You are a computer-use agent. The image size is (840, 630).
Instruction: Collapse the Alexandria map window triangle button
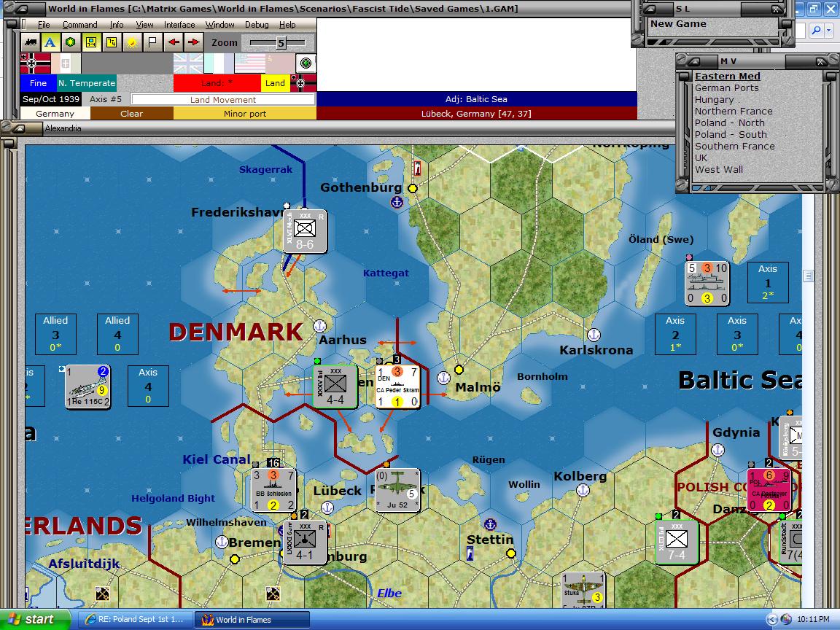tap(18, 128)
